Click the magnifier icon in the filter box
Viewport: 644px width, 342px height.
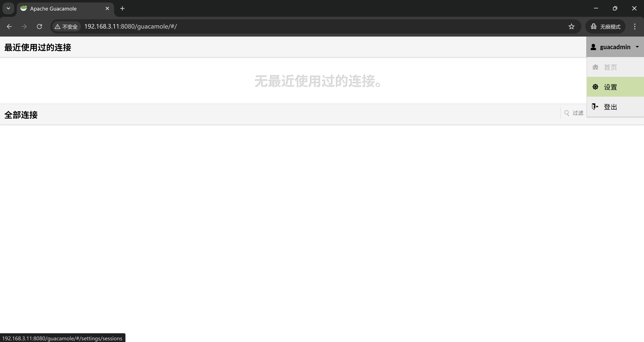(x=567, y=113)
